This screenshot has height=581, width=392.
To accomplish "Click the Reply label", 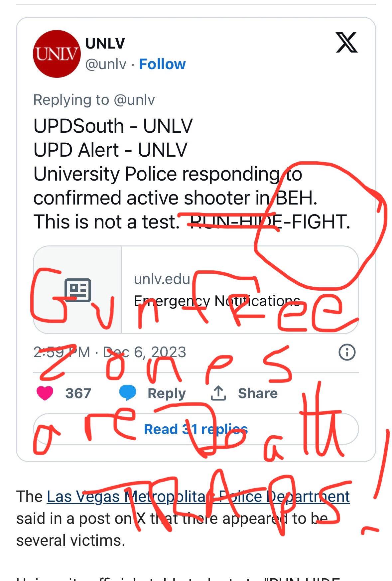I will (167, 393).
